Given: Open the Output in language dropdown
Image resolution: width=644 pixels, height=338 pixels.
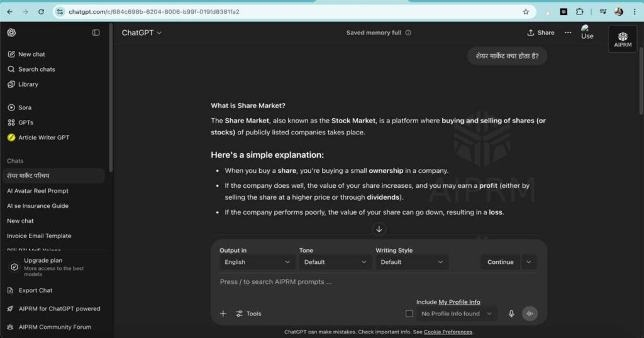Looking at the screenshot, I should pyautogui.click(x=257, y=262).
